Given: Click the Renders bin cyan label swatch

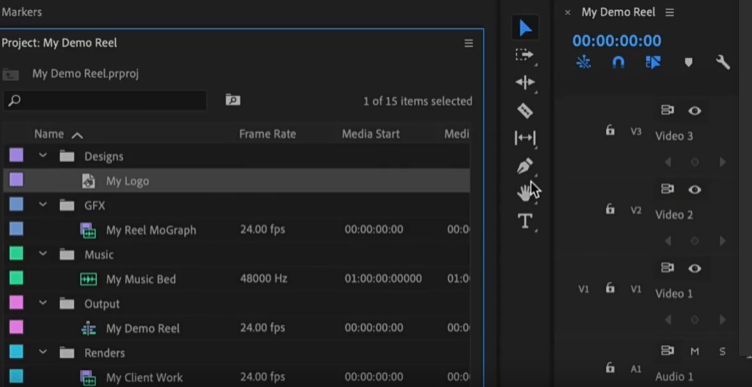Looking at the screenshot, I should [x=16, y=352].
